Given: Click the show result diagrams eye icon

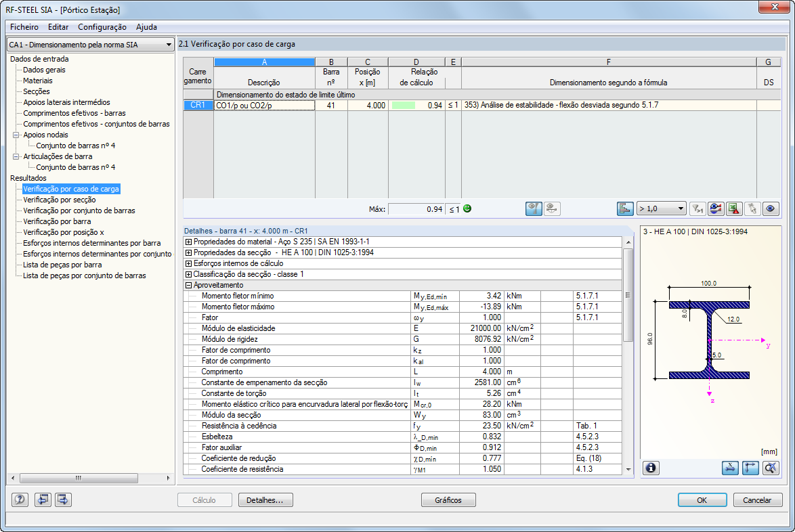Looking at the screenshot, I should click(716, 208).
